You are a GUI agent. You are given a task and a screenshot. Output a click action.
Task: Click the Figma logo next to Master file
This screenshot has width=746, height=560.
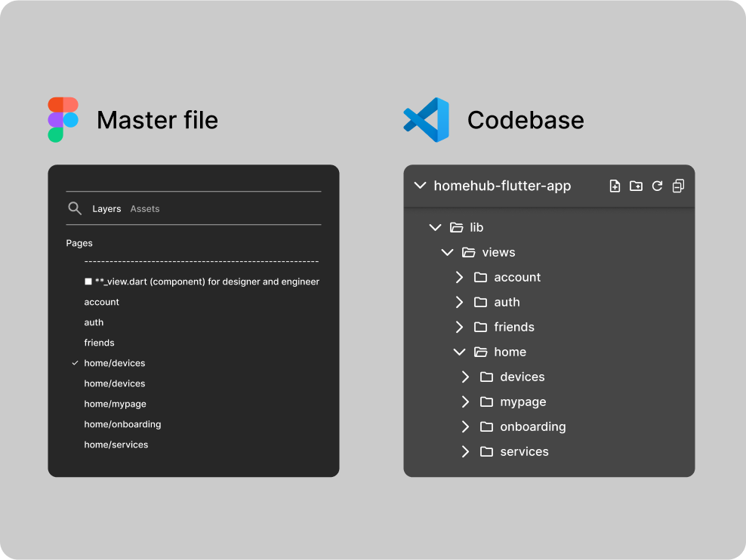click(62, 119)
